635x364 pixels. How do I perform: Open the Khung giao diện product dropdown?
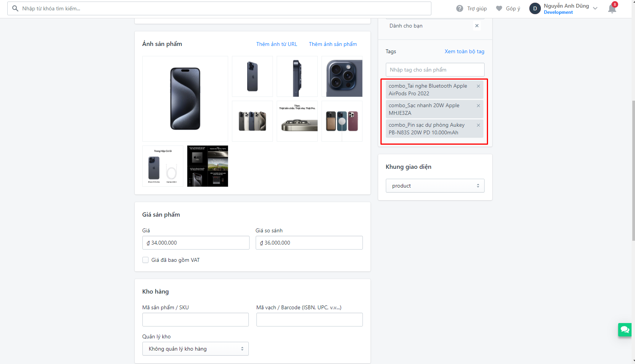click(435, 186)
